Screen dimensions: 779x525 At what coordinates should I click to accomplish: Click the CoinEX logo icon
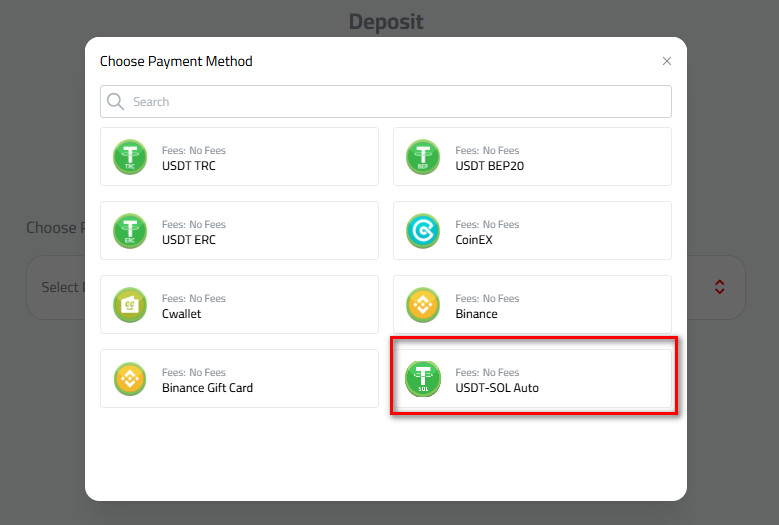tap(423, 231)
